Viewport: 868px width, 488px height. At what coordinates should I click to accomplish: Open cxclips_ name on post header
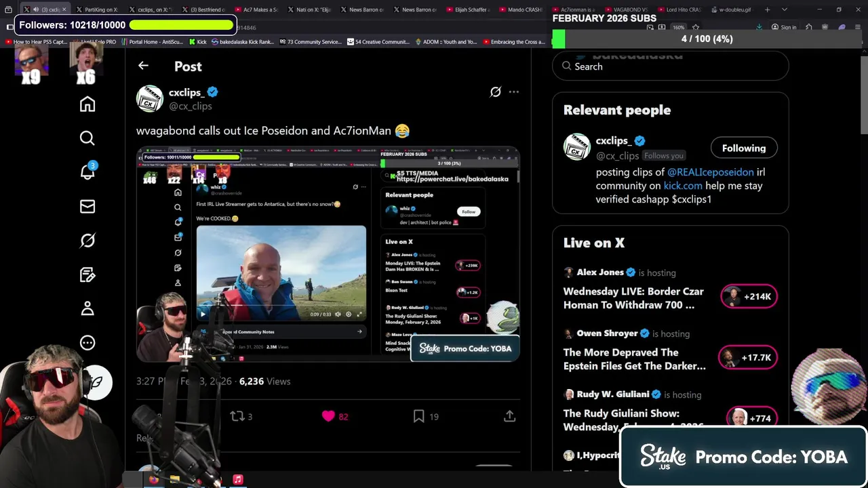pos(186,92)
